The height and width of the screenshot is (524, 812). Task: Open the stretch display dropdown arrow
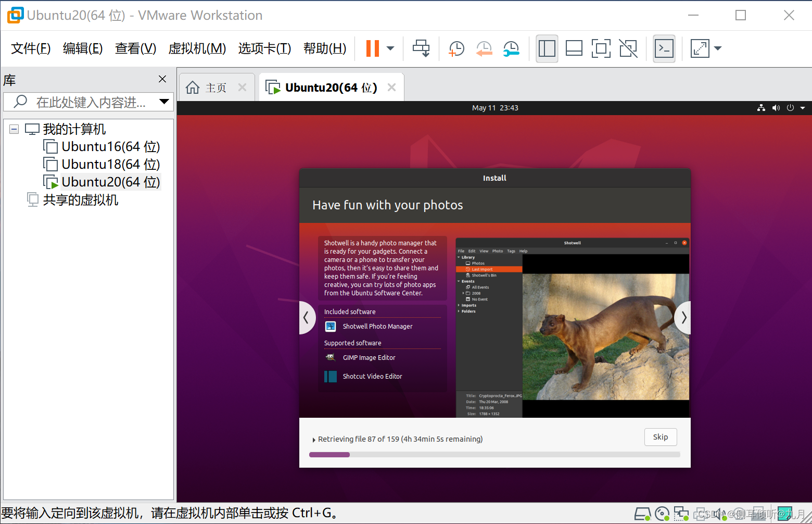718,48
